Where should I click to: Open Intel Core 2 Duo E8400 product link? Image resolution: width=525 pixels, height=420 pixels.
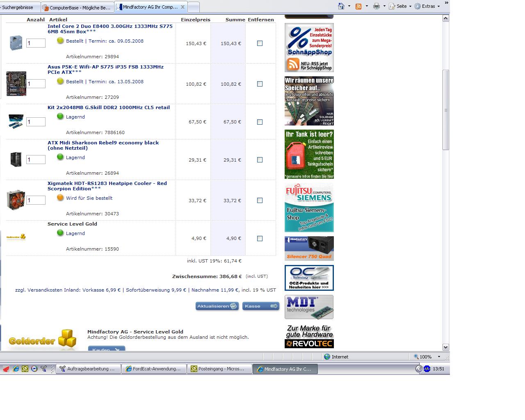pos(110,29)
